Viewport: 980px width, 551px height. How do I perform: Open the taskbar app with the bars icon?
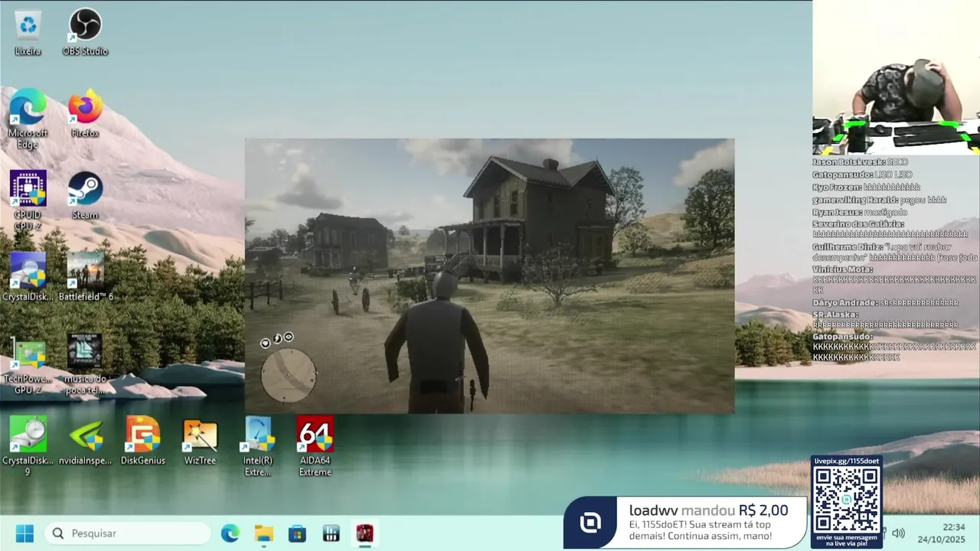point(331,533)
